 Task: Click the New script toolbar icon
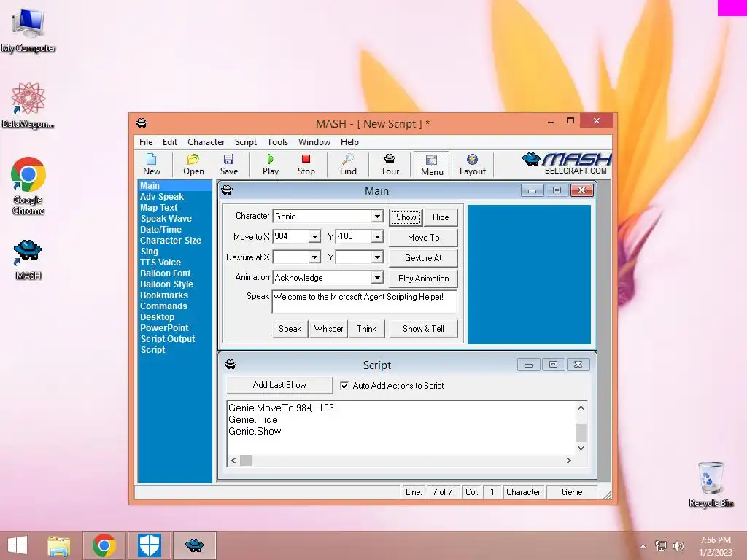152,164
